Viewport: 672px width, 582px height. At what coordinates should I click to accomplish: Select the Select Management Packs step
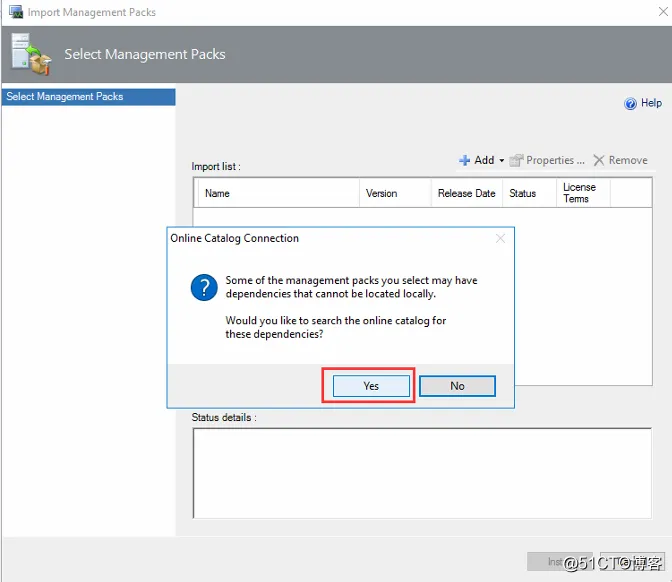pos(89,97)
